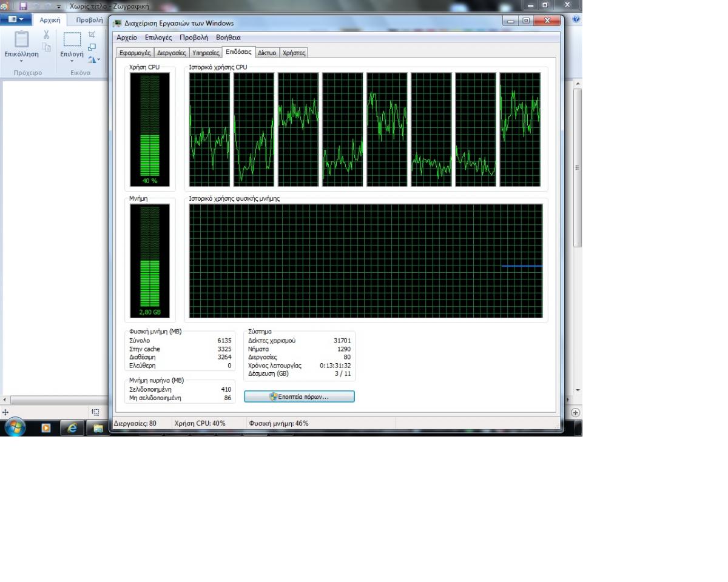
Task: Switch to the Χρήστες tab
Action: 294,53
